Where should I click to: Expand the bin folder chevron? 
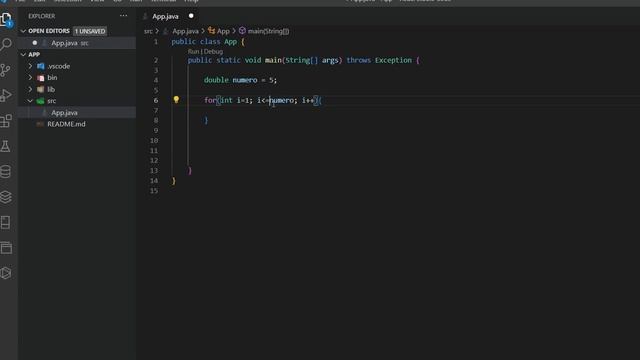coord(30,77)
